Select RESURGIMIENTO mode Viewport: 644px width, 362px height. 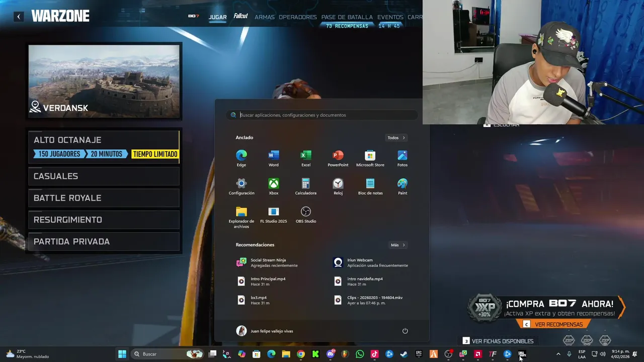coord(104,220)
